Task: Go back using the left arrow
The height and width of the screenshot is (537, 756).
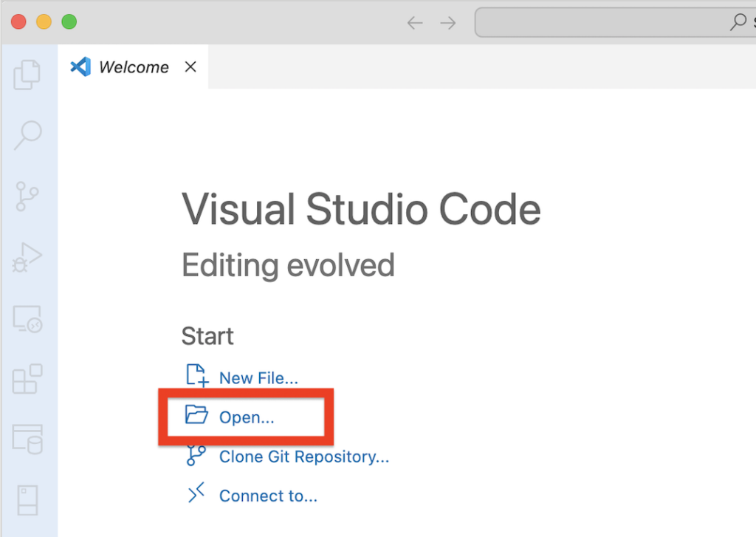Action: (415, 23)
